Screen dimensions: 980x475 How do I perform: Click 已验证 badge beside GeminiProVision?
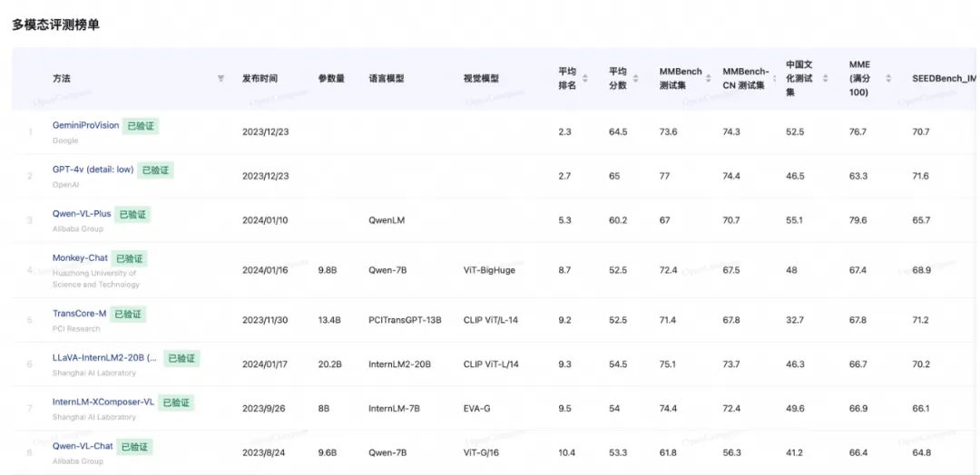click(x=141, y=126)
